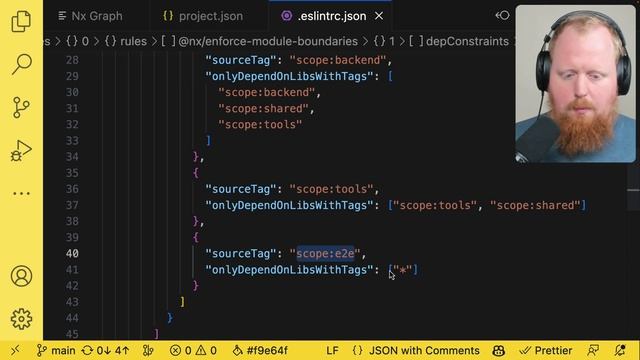Switch branch via main in the status bar
The image size is (640, 360).
pos(56,351)
